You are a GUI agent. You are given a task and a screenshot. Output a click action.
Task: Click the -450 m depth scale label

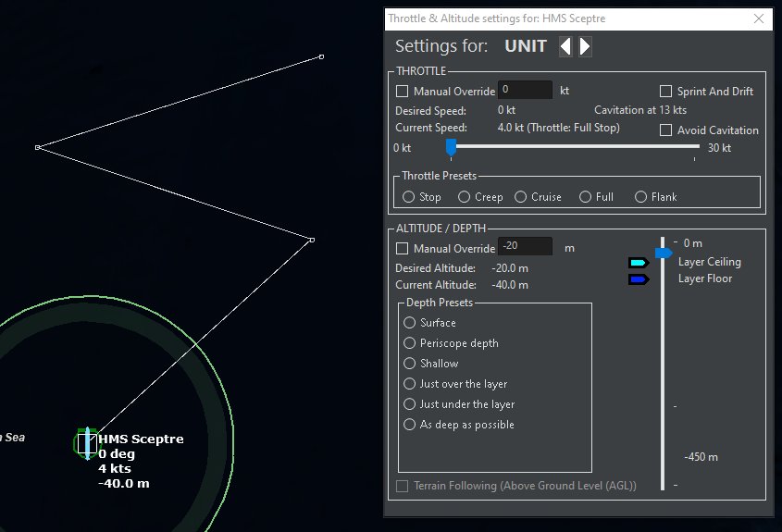pos(701,457)
